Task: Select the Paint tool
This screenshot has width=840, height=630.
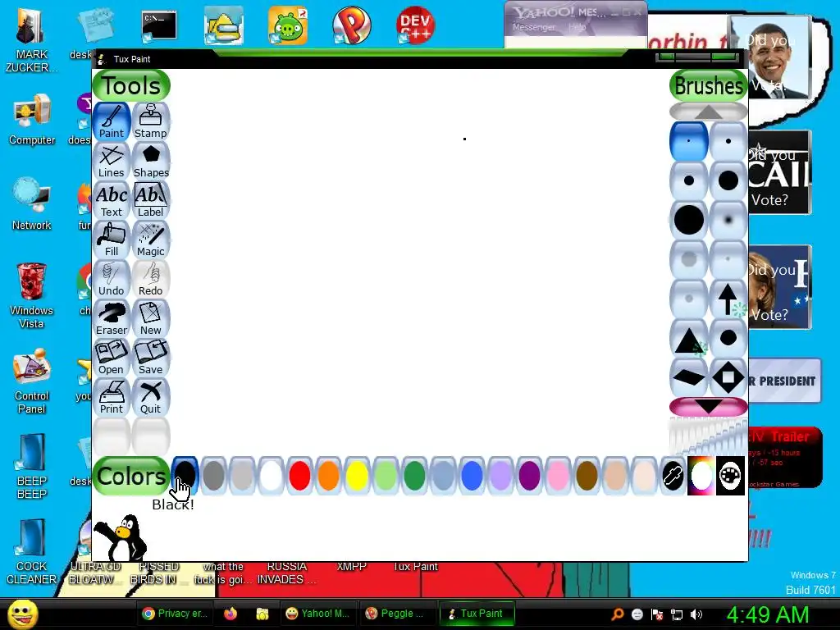Action: tap(112, 121)
